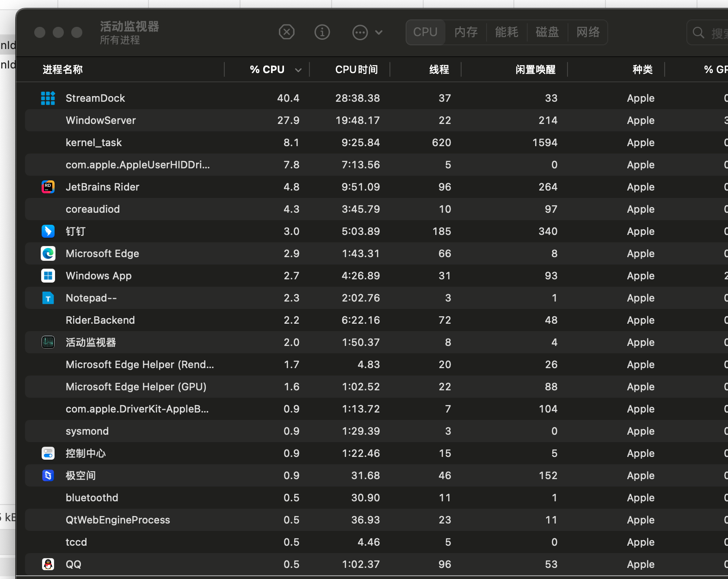Click the QQ process name
This screenshot has height=579, width=728.
point(74,564)
